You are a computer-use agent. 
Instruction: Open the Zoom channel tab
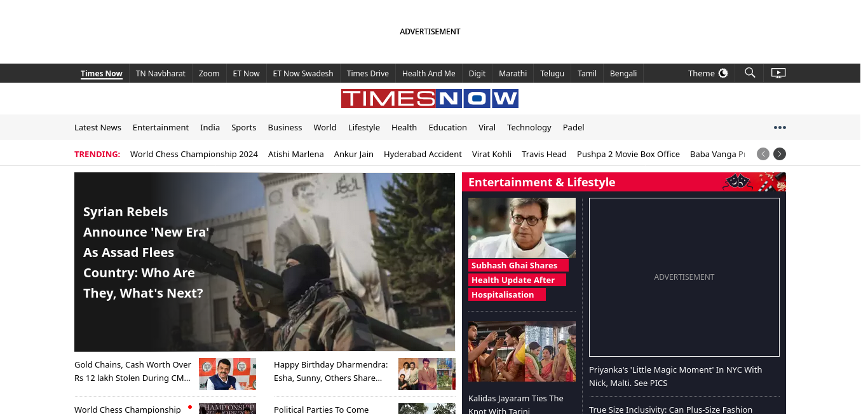coord(209,73)
